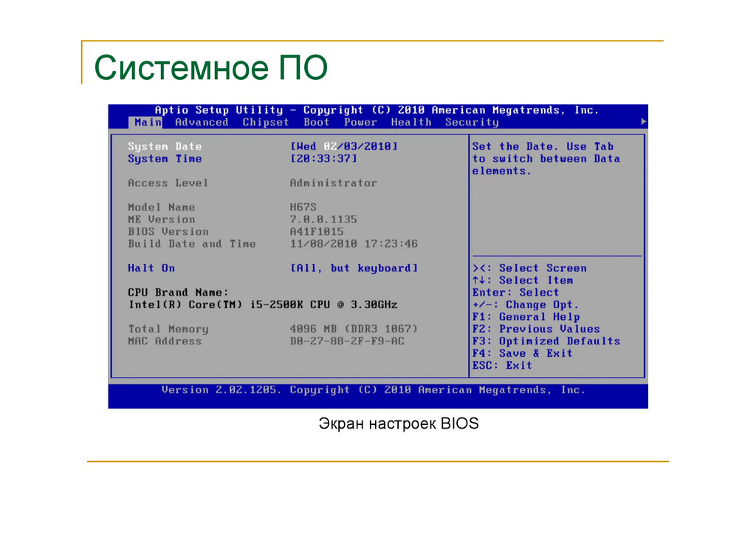Click the F2: Previous Values hint
This screenshot has height=535, width=756.
pyautogui.click(x=536, y=329)
